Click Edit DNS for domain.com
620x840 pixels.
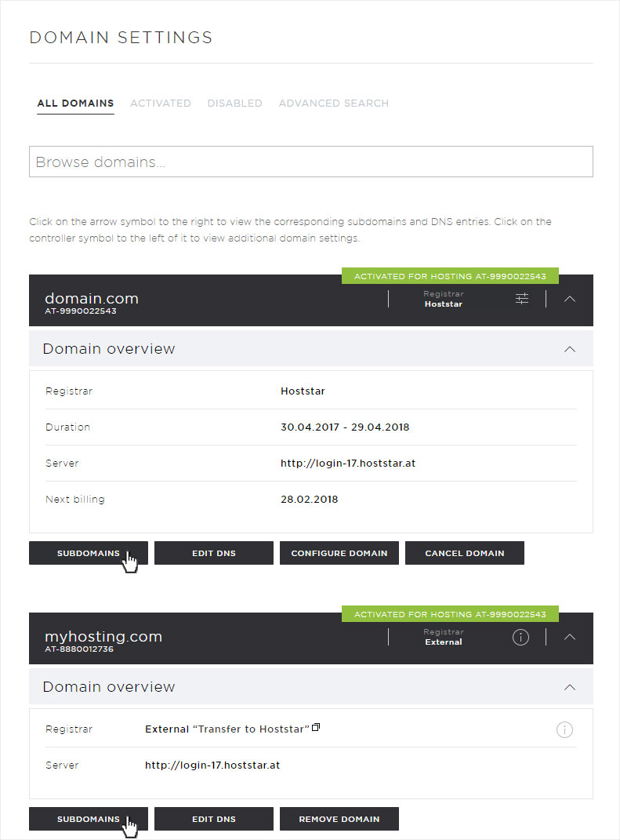coord(214,553)
